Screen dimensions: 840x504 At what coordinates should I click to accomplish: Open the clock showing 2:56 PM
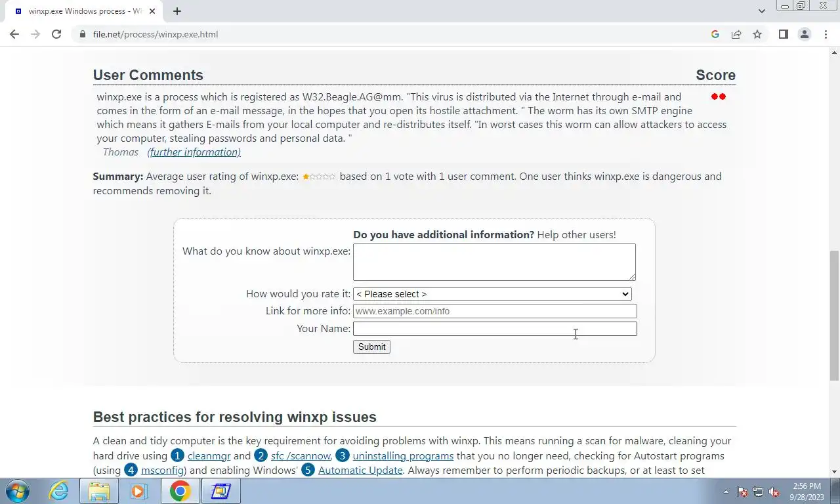tap(807, 492)
